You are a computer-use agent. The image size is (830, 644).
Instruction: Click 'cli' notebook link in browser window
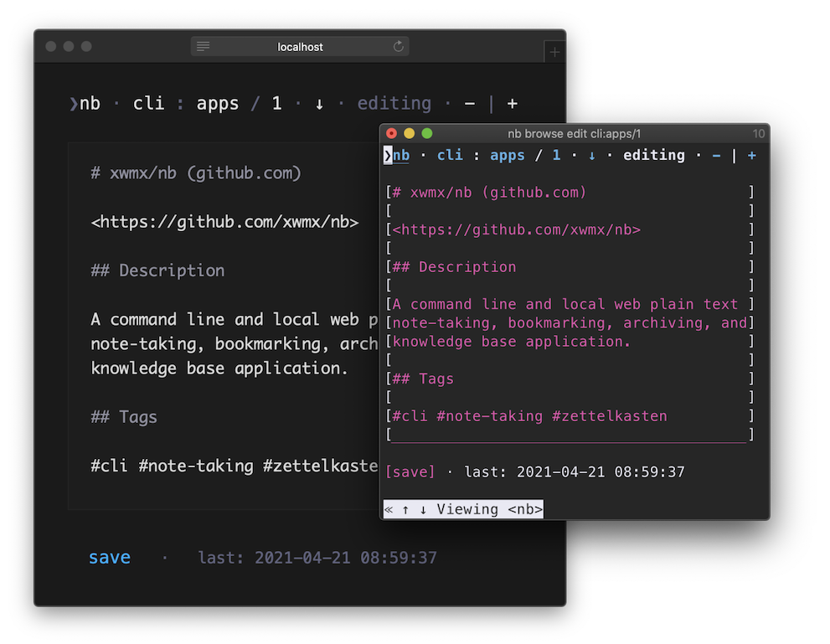click(x=149, y=103)
